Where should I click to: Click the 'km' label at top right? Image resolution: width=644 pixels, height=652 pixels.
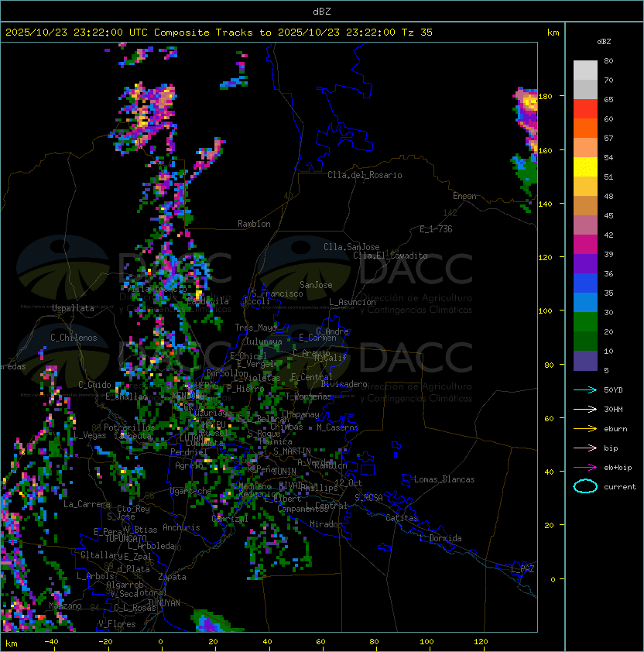(553, 33)
